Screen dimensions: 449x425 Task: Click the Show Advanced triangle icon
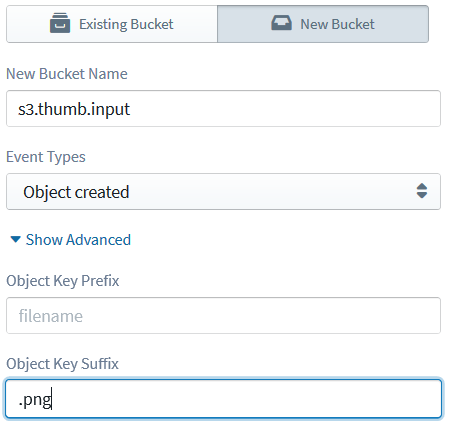tap(16, 239)
